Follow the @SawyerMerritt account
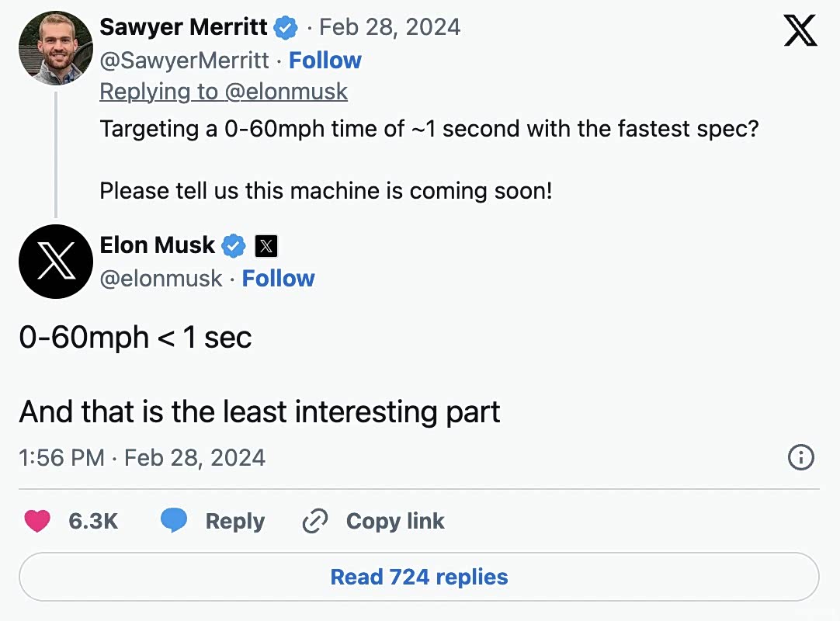Image resolution: width=840 pixels, height=621 pixels. [325, 61]
